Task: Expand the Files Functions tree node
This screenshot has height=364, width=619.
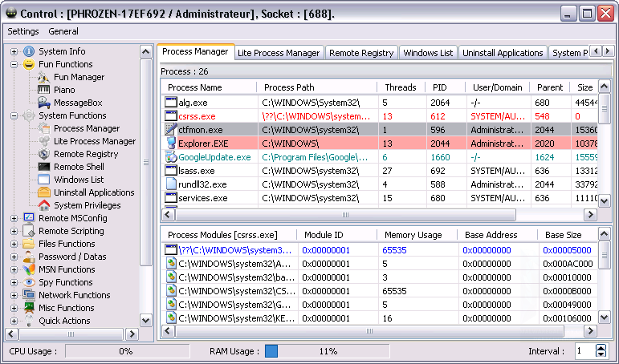Action: pyautogui.click(x=14, y=244)
